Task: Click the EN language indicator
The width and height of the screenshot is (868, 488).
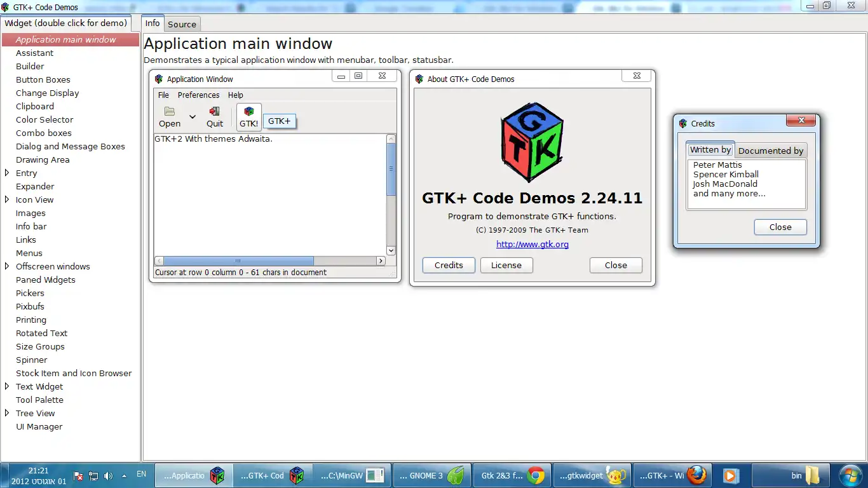Action: [x=141, y=474]
